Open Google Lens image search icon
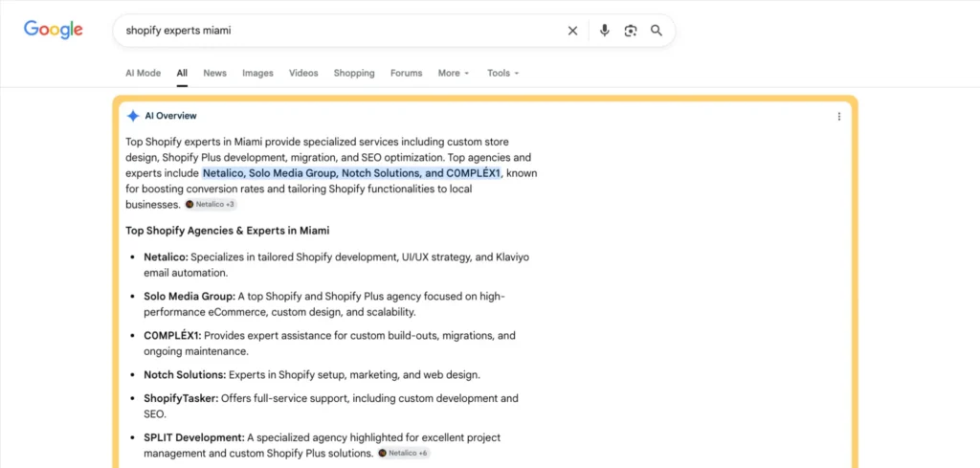The image size is (980, 468). coord(630,31)
